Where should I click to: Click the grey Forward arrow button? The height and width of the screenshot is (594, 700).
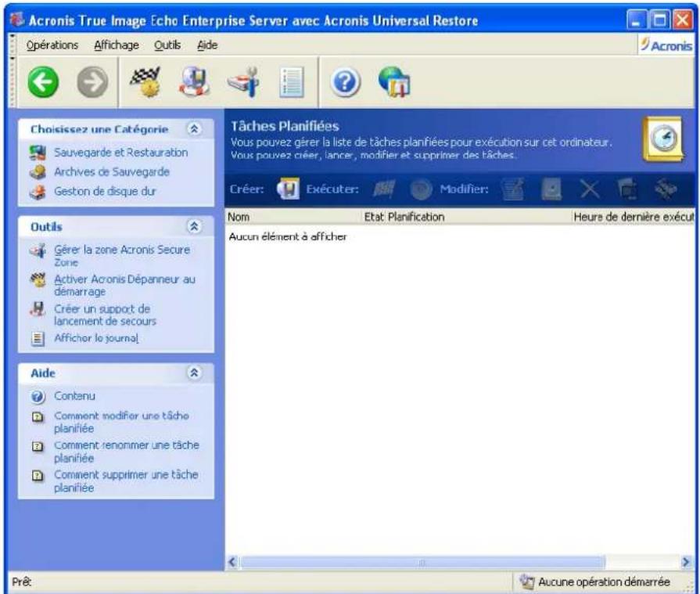92,81
